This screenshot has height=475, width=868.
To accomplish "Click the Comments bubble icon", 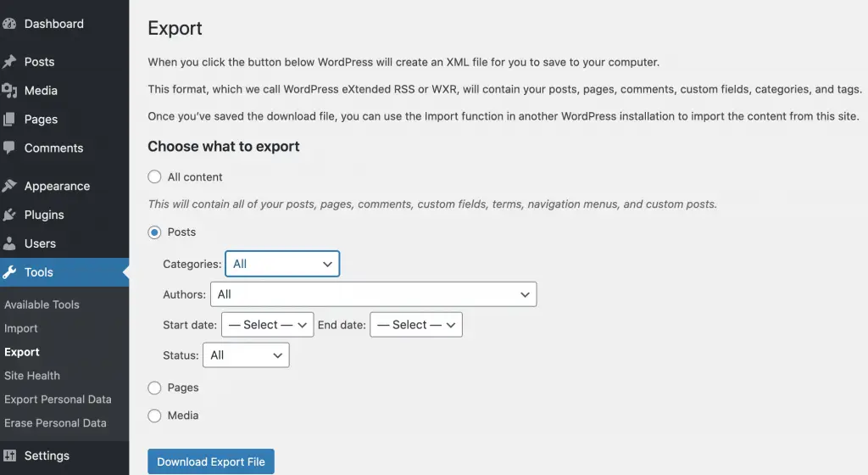I will click(9, 148).
